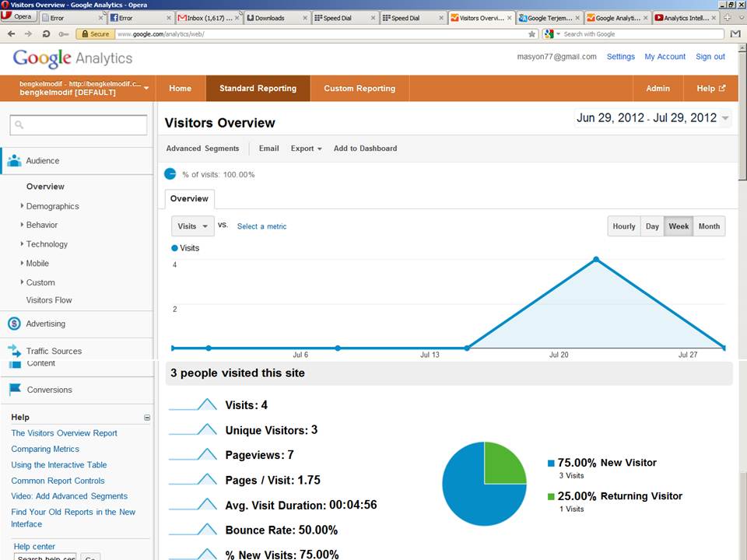
Task: Open the Home tab
Action: point(180,88)
